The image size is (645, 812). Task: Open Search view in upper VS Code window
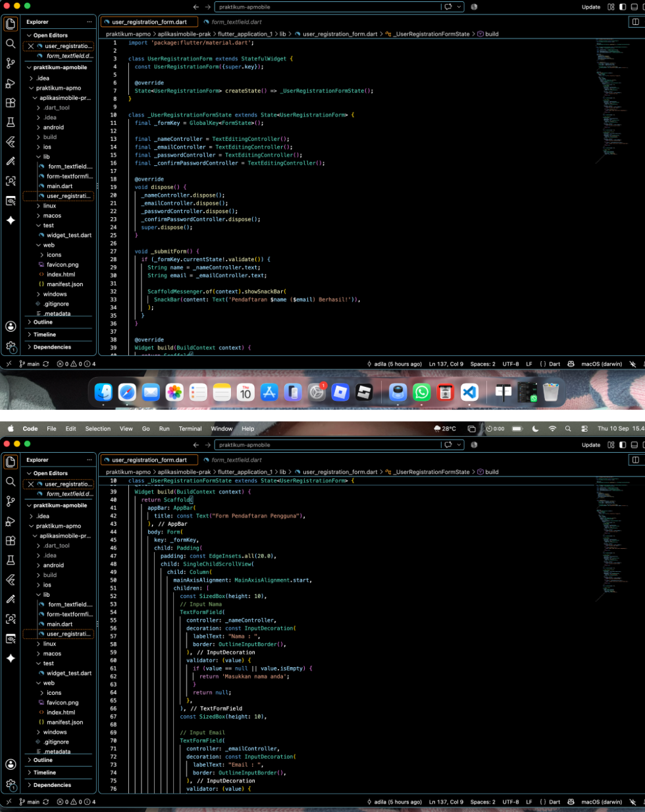coord(11,43)
